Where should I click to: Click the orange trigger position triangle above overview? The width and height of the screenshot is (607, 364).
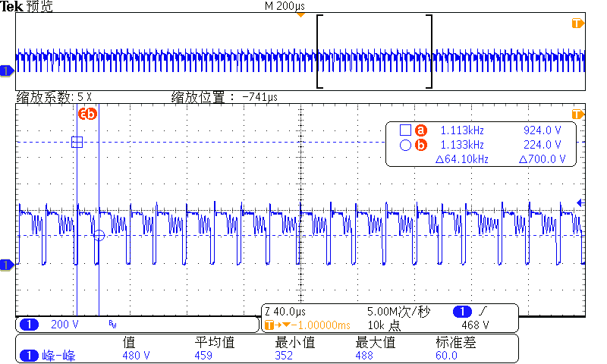click(300, 14)
